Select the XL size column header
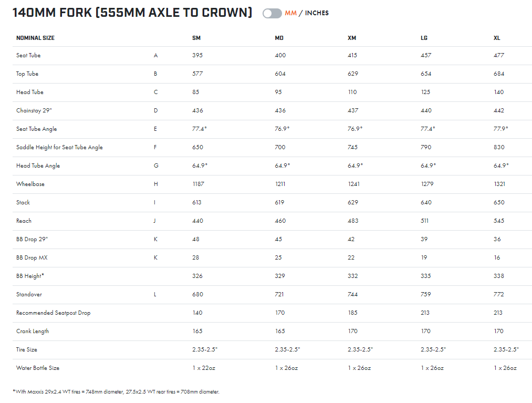The width and height of the screenshot is (532, 403). pos(497,38)
